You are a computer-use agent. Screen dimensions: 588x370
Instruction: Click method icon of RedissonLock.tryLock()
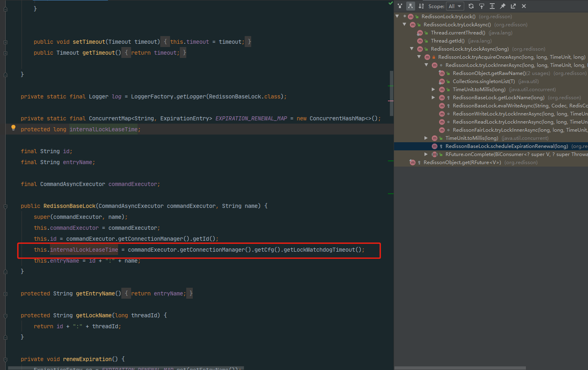tap(411, 17)
